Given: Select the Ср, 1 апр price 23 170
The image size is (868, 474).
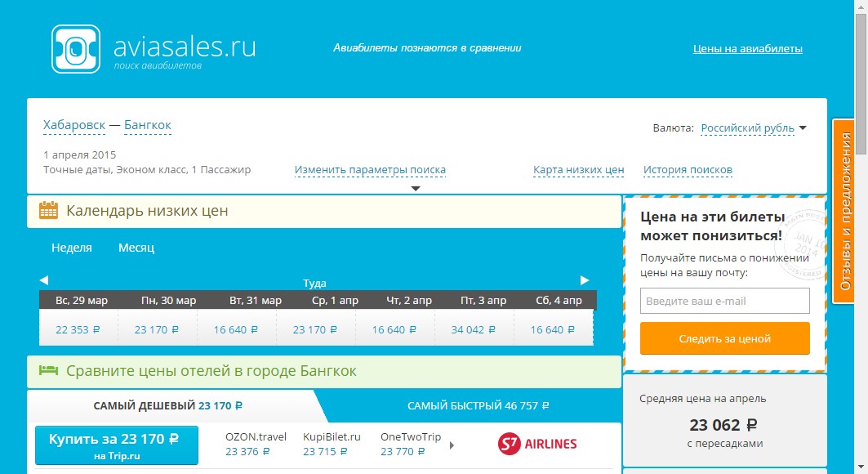Looking at the screenshot, I should [x=315, y=329].
